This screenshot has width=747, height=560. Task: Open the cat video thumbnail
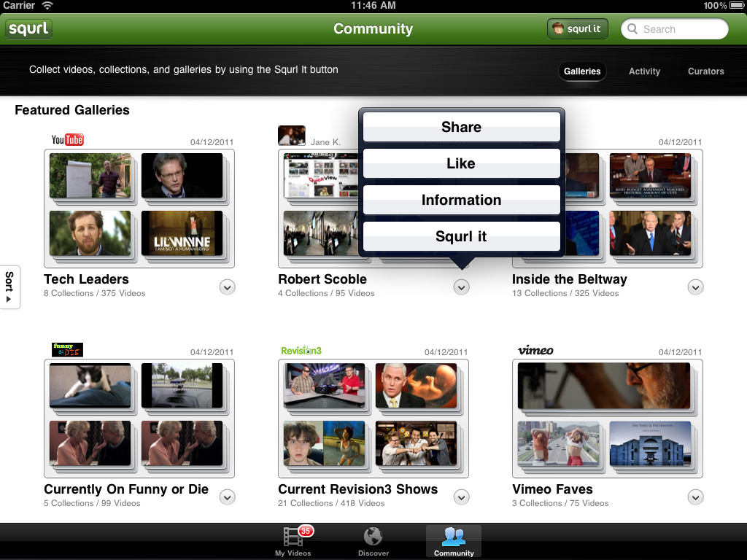point(90,385)
